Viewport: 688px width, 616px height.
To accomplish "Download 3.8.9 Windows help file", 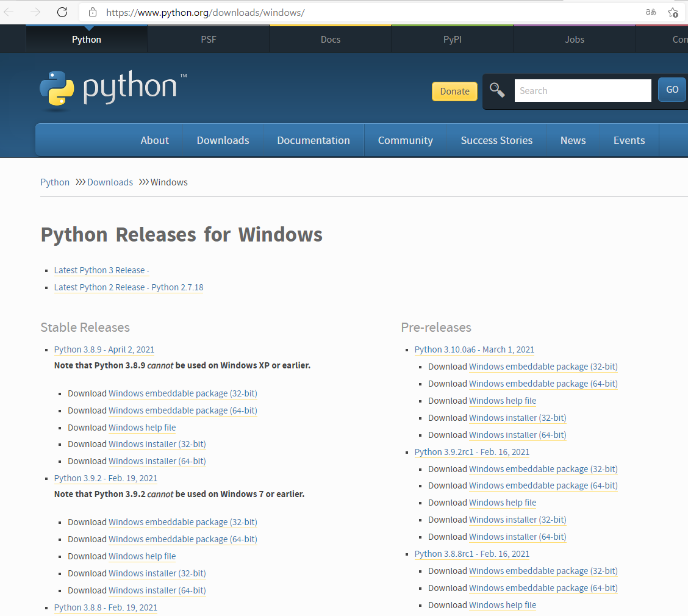I will (142, 428).
